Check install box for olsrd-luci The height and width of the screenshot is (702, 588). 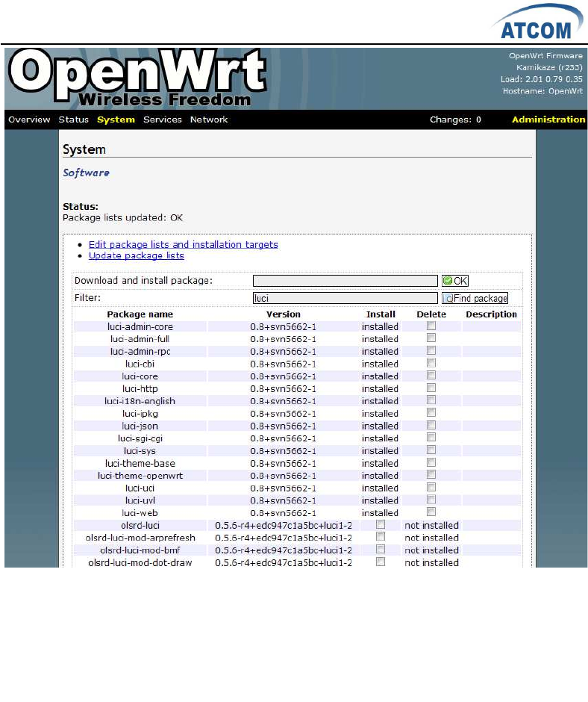381,524
